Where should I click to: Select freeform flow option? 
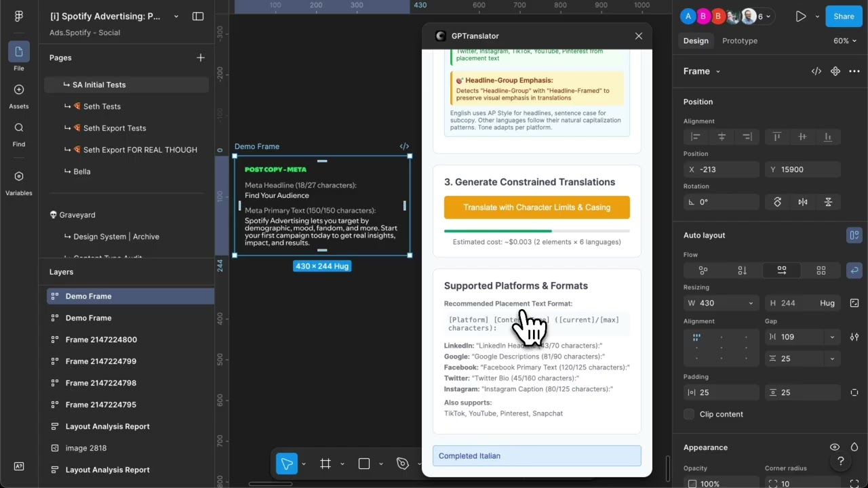[x=703, y=270]
